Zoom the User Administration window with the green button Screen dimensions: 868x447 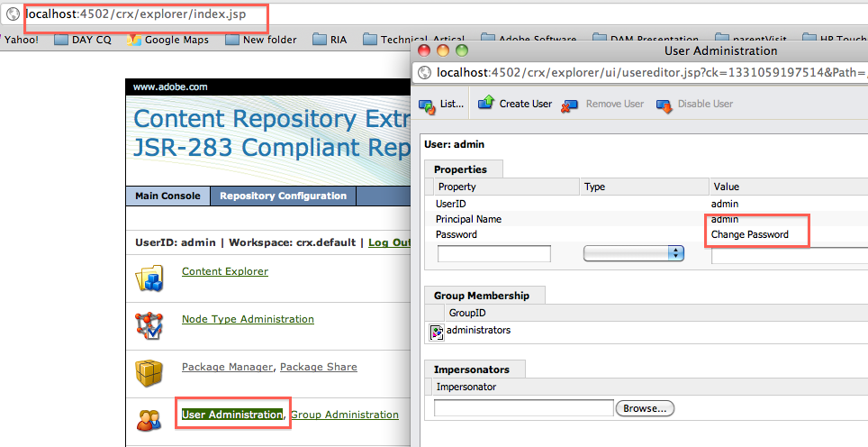462,50
